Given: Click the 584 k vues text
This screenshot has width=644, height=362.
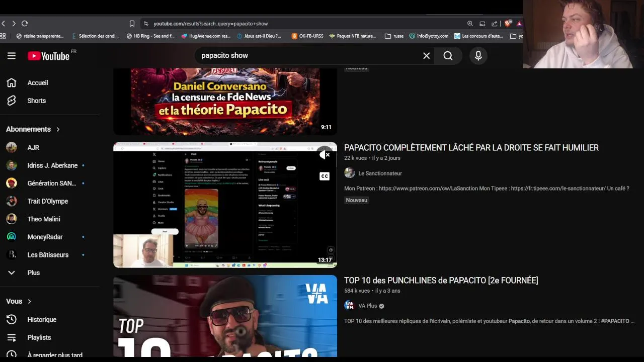Looking at the screenshot, I should click(357, 291).
